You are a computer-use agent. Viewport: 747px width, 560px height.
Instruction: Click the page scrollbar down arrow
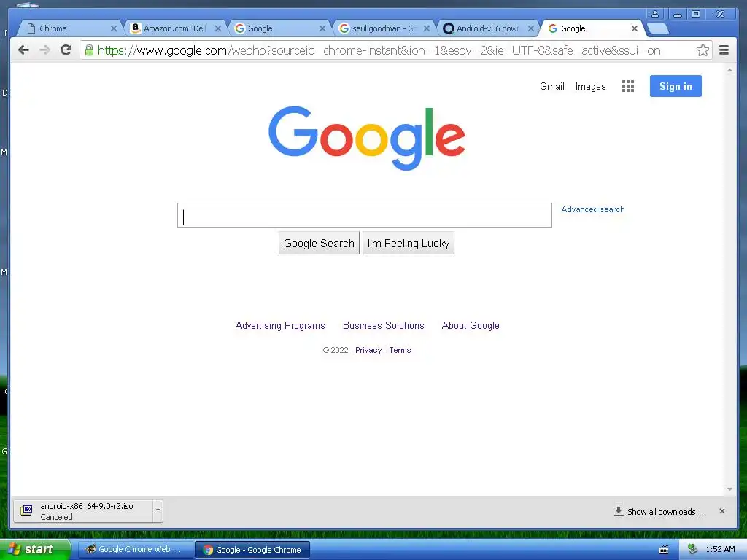(729, 489)
